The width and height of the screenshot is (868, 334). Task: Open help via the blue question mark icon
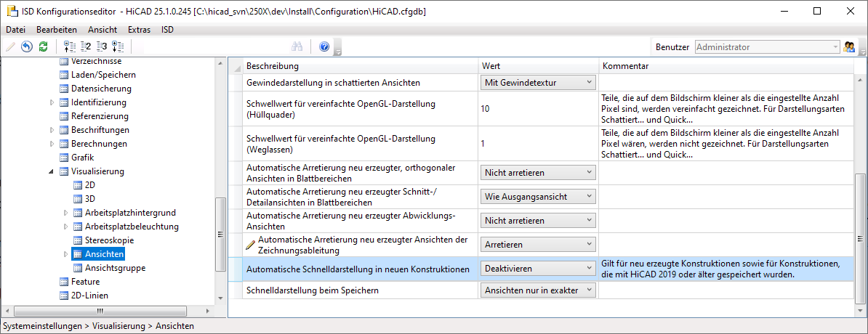324,47
